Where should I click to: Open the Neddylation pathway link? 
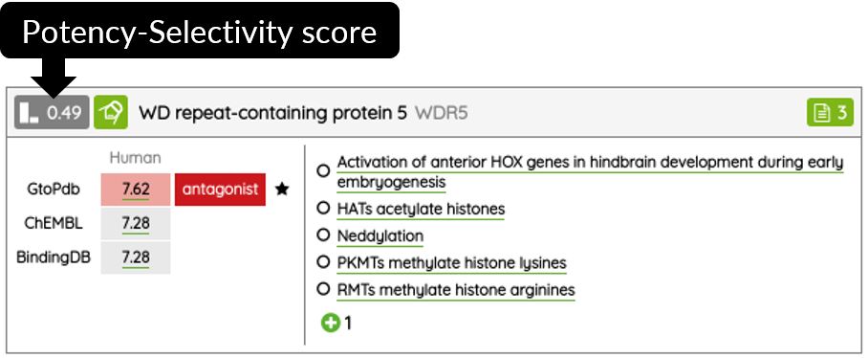pos(380,236)
